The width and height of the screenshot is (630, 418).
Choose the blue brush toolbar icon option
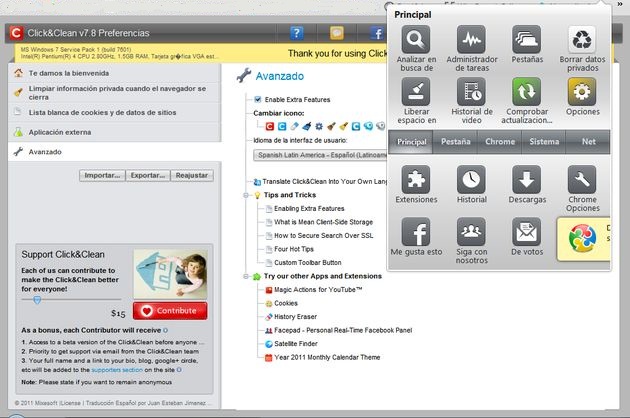307,127
